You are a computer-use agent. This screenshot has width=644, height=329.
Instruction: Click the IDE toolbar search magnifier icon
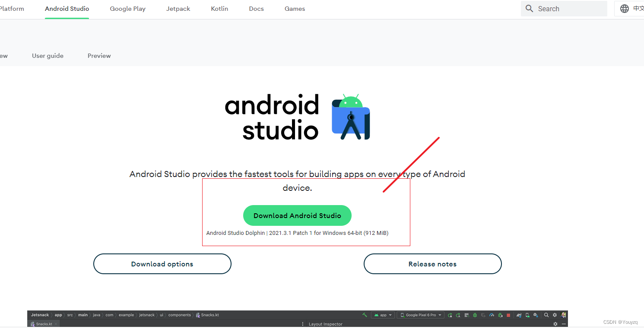[546, 315]
